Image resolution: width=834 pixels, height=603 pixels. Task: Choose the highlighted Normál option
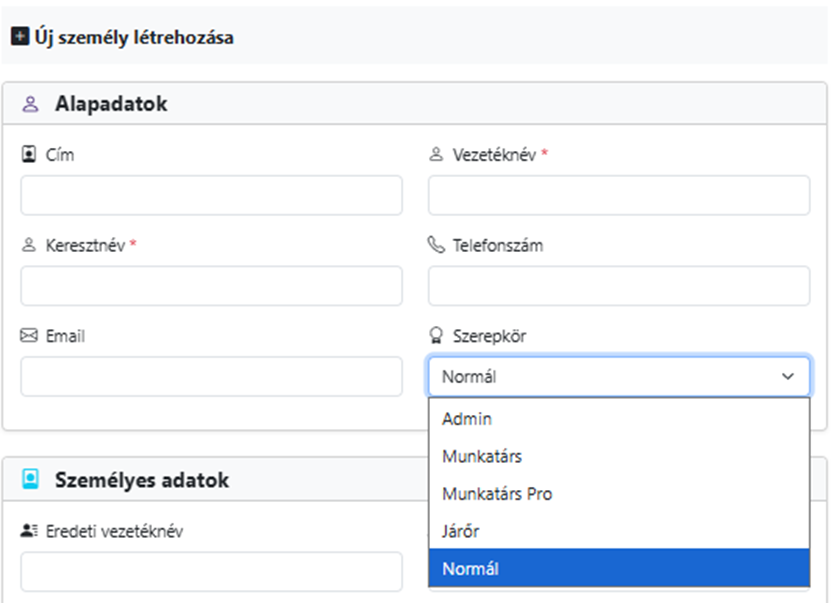470,569
